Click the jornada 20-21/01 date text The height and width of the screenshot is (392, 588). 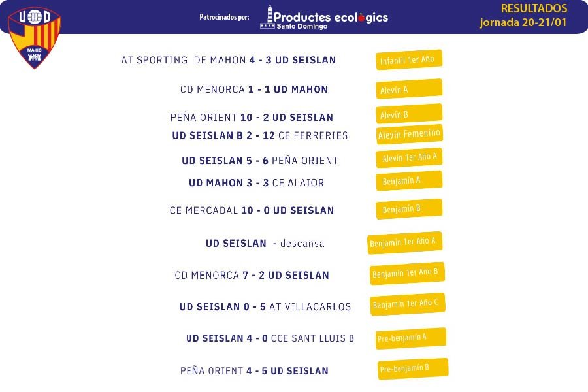(523, 22)
